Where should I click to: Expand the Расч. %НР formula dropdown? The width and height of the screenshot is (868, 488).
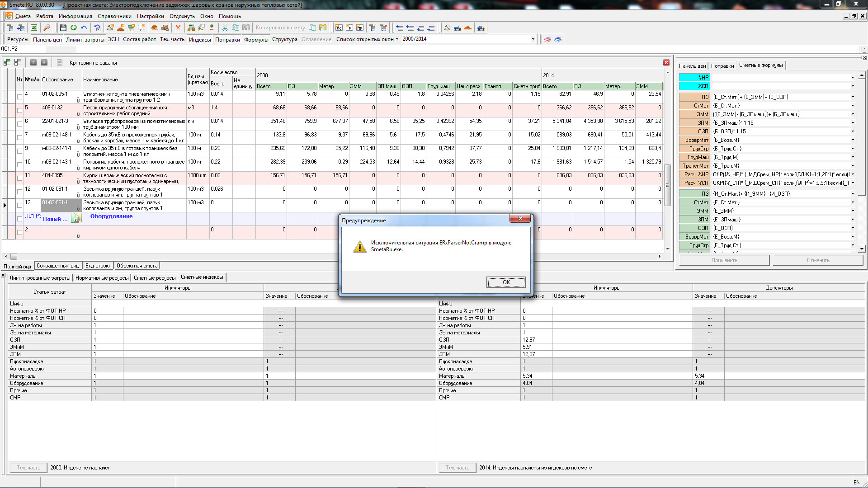coord(853,174)
